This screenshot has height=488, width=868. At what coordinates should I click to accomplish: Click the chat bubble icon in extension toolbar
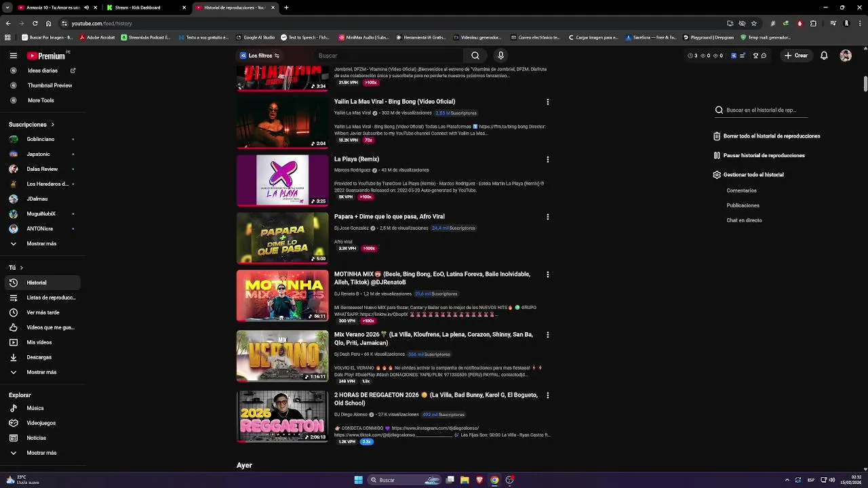pyautogui.click(x=764, y=56)
